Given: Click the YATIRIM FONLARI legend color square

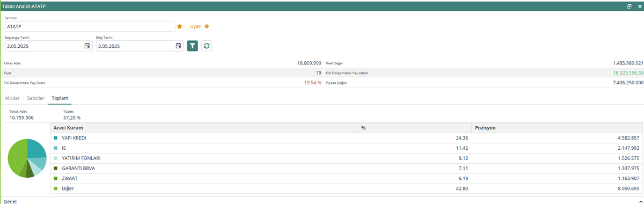Looking at the screenshot, I should point(56,158).
